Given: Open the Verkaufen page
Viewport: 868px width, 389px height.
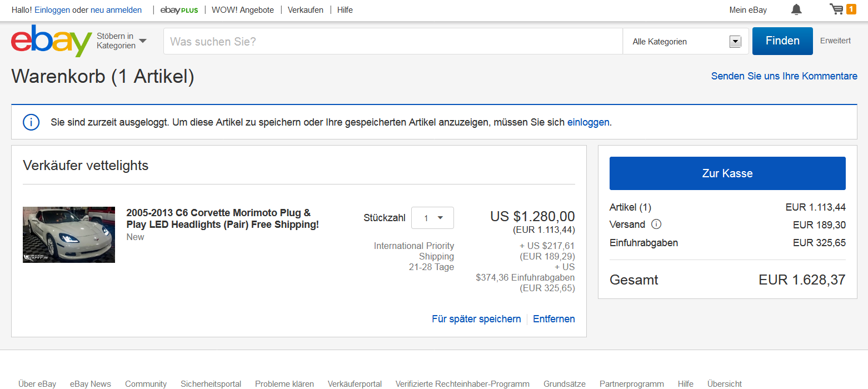Looking at the screenshot, I should point(305,10).
